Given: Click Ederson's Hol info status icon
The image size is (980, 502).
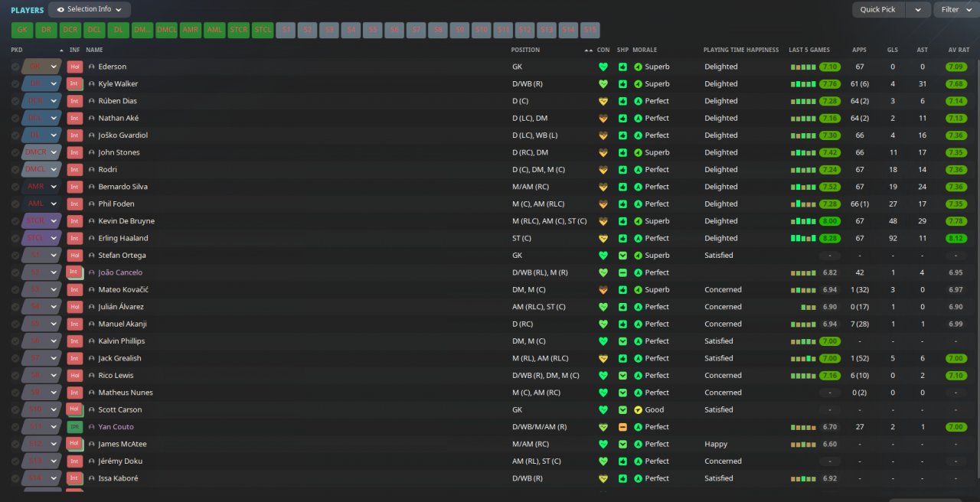Looking at the screenshot, I should click(75, 67).
